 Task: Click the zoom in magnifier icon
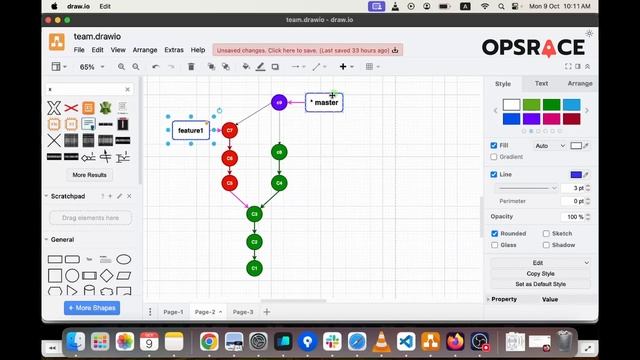[121, 67]
